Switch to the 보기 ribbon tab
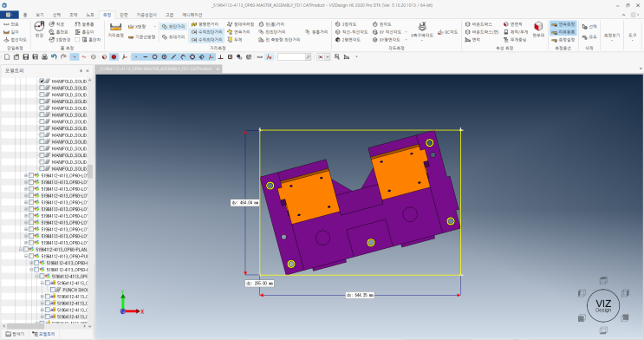644x340 pixels. pos(39,15)
